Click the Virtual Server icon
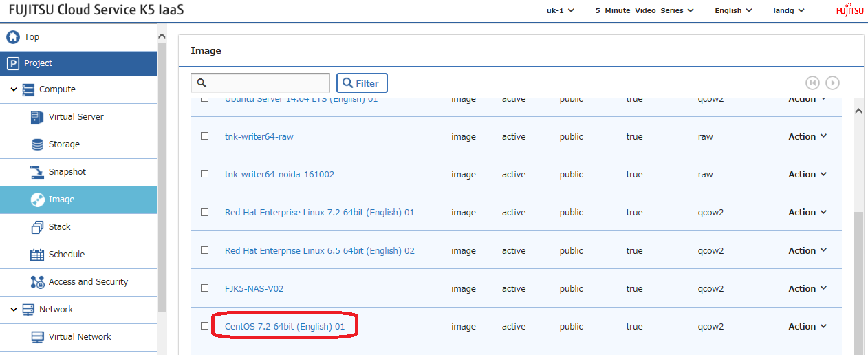This screenshot has width=868, height=355. pos(37,117)
